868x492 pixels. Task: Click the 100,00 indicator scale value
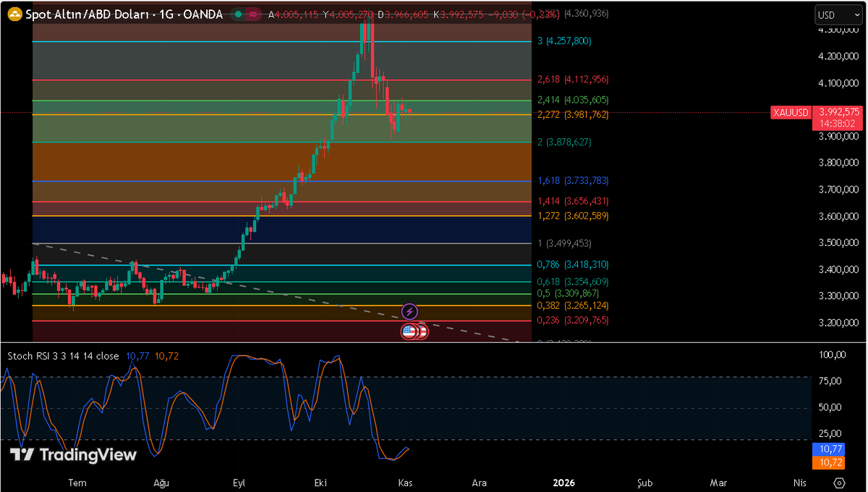(x=831, y=355)
